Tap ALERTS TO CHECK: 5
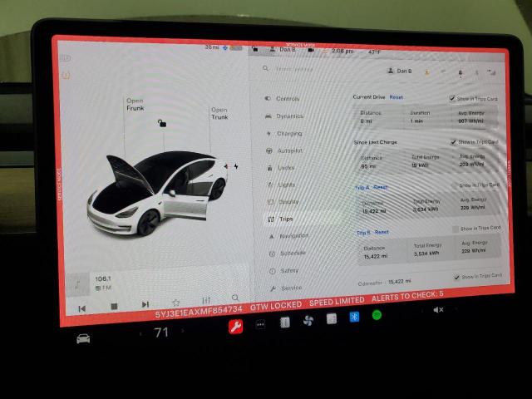This screenshot has height=399, width=532. point(407,297)
